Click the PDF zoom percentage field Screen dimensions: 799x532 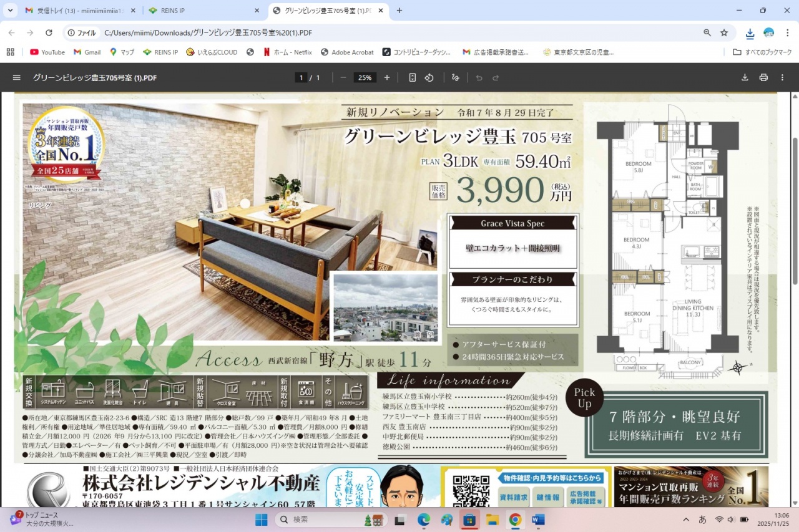point(365,77)
